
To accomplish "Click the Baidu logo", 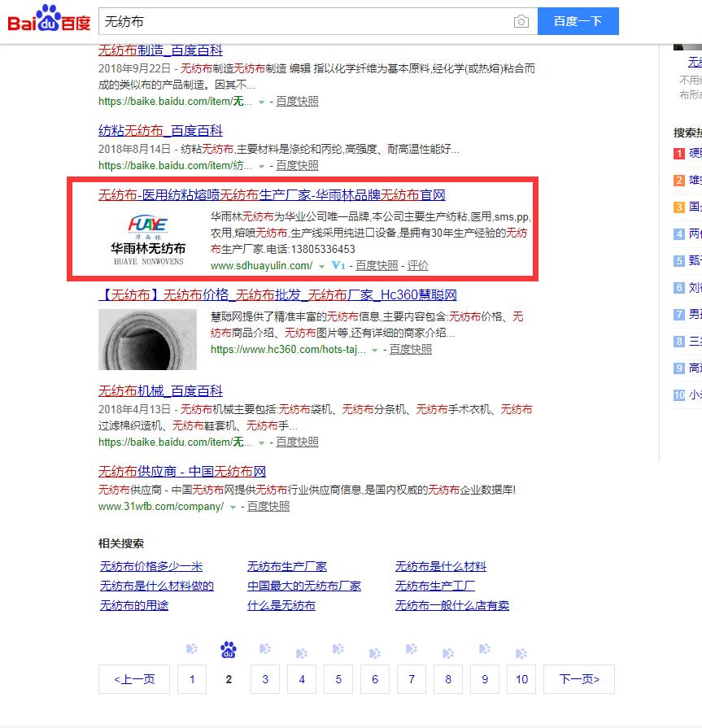I will pos(49,20).
